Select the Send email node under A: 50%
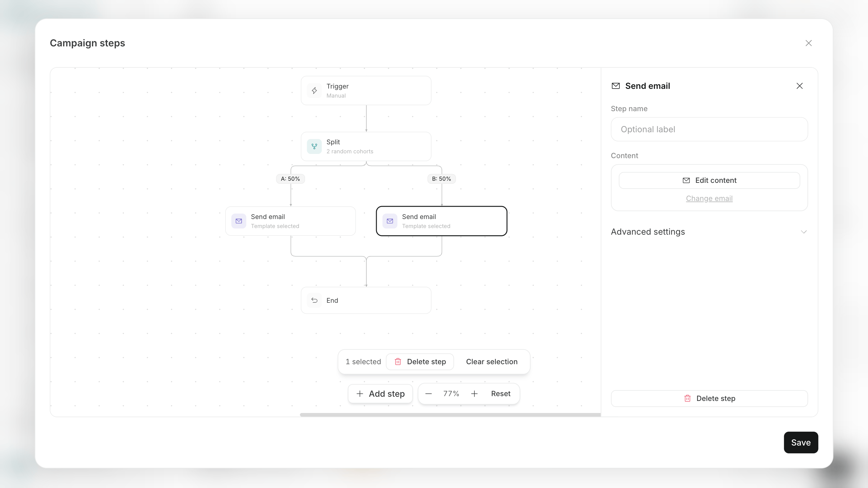The width and height of the screenshot is (868, 488). (x=291, y=221)
